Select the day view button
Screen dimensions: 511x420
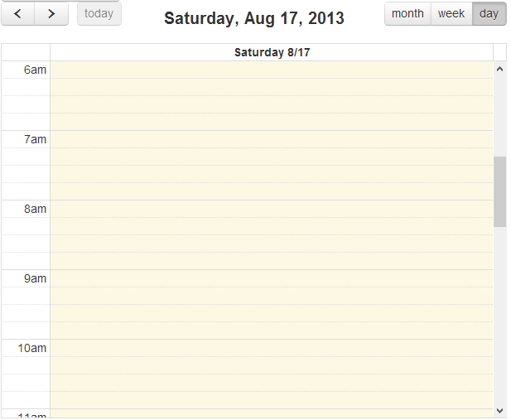(489, 14)
